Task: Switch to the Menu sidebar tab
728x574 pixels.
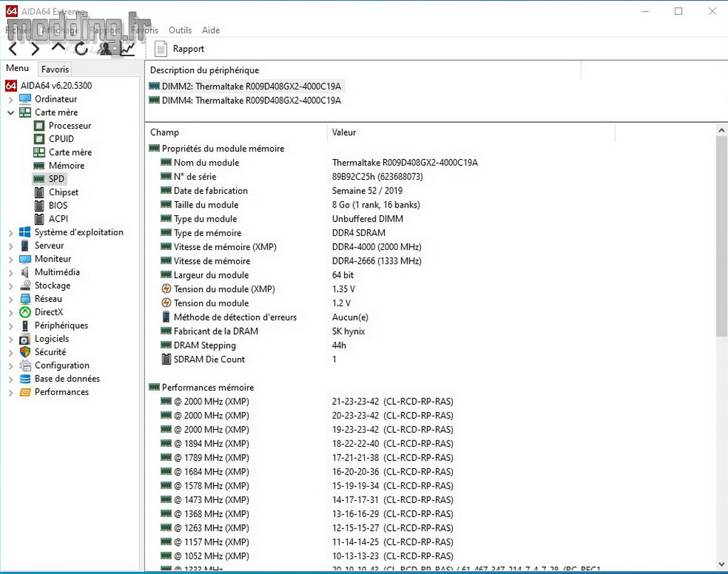Action: (x=18, y=67)
